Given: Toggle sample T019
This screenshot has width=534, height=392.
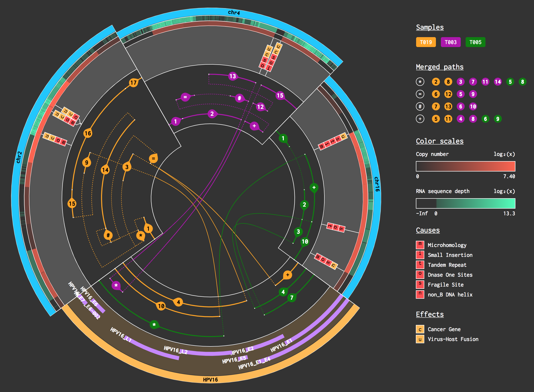Looking at the screenshot, I should [426, 42].
